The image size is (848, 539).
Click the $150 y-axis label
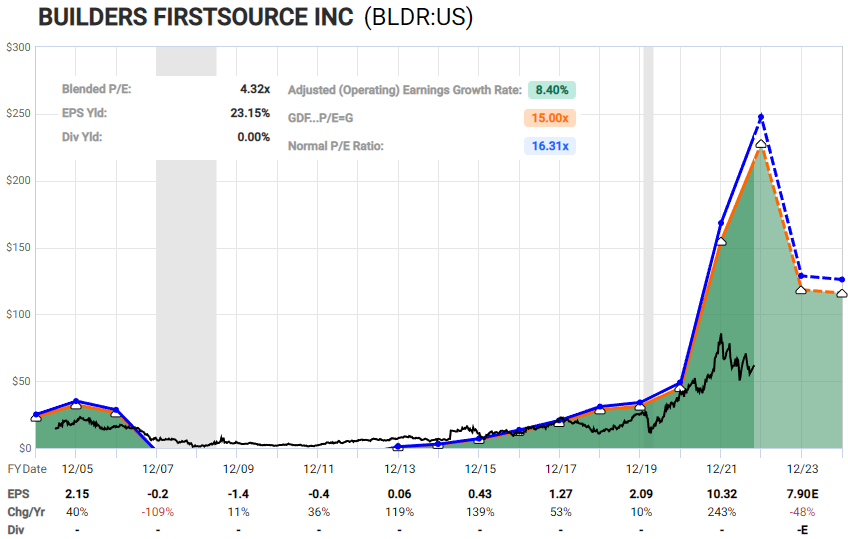click(x=18, y=248)
